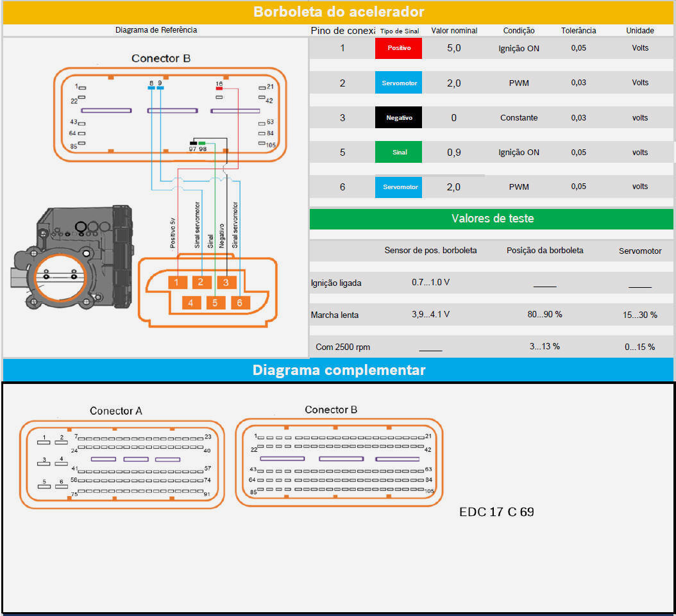Click the Borboleta do acelerador header
The width and height of the screenshot is (676, 616).
338,12
